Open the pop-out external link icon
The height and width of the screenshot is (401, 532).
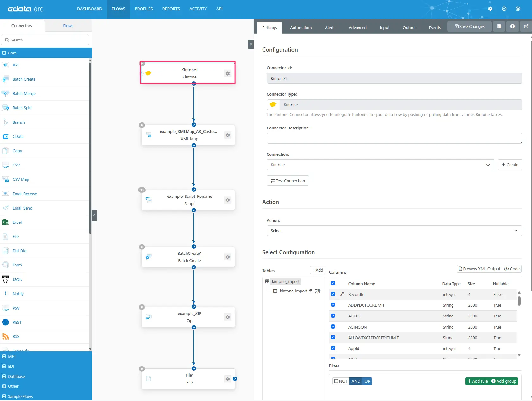click(x=526, y=27)
